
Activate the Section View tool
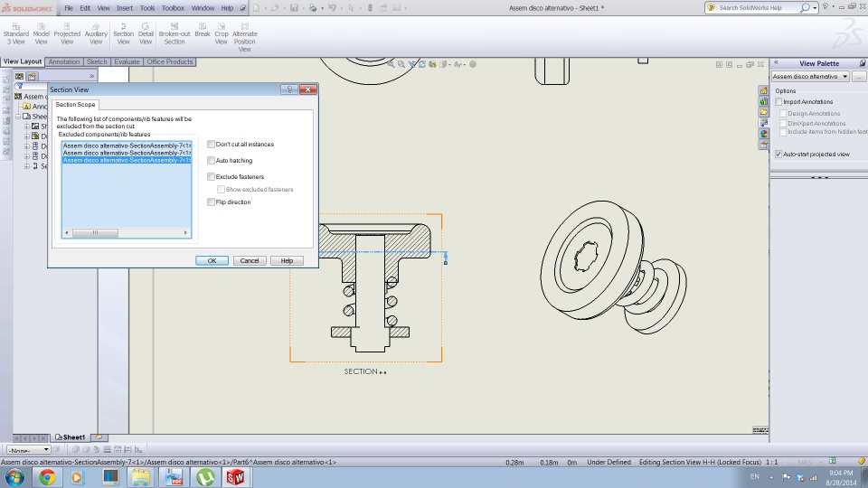[x=124, y=33]
